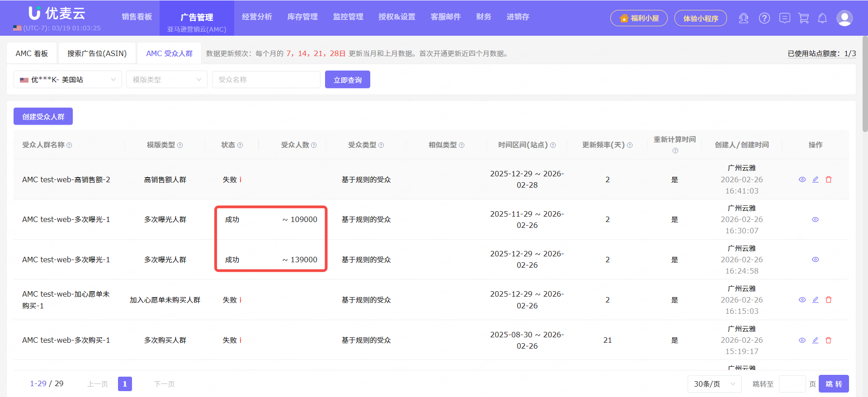Edit pencil icon for AMC test-web-多次购买-1

(x=815, y=340)
